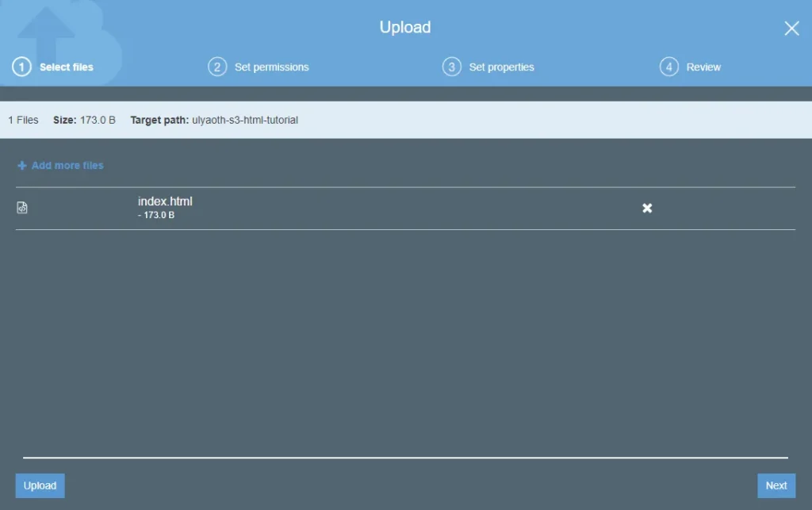This screenshot has height=510, width=812.
Task: Click the step 3 circle number icon
Action: coord(451,67)
